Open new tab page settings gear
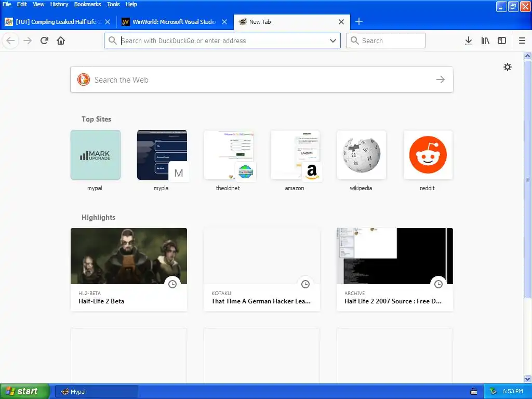Image resolution: width=532 pixels, height=399 pixels. point(507,67)
